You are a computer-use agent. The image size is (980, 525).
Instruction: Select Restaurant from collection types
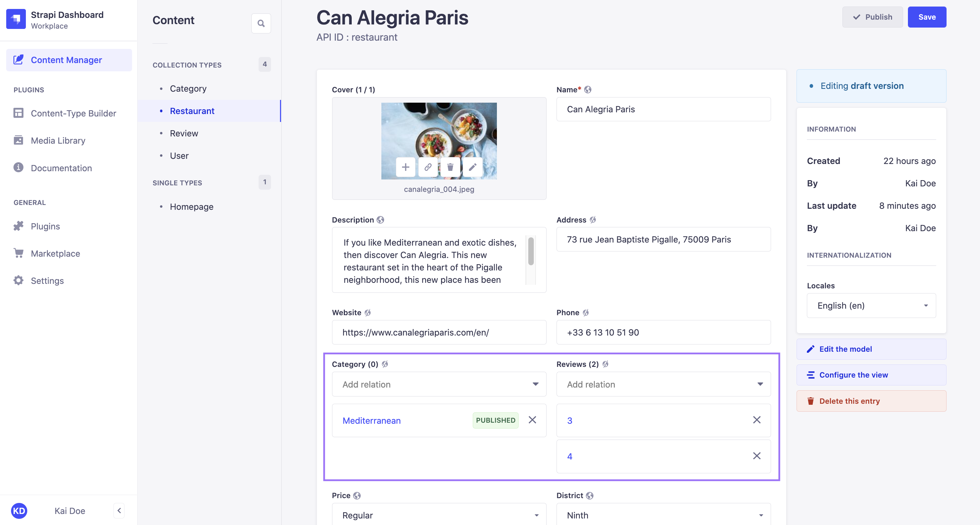[x=192, y=111]
